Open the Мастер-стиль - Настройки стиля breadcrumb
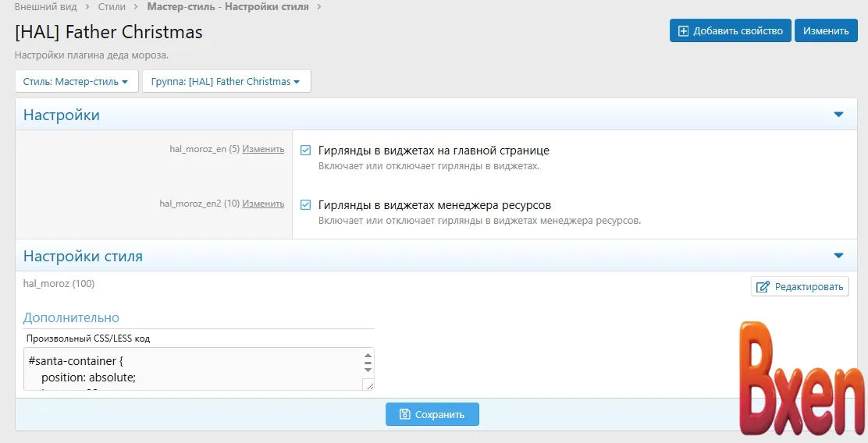The width and height of the screenshot is (868, 443). click(227, 7)
